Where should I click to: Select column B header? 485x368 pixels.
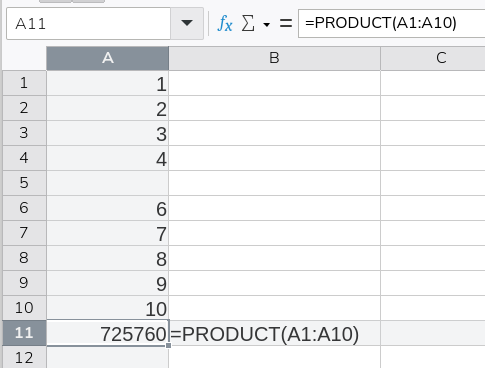(x=274, y=58)
